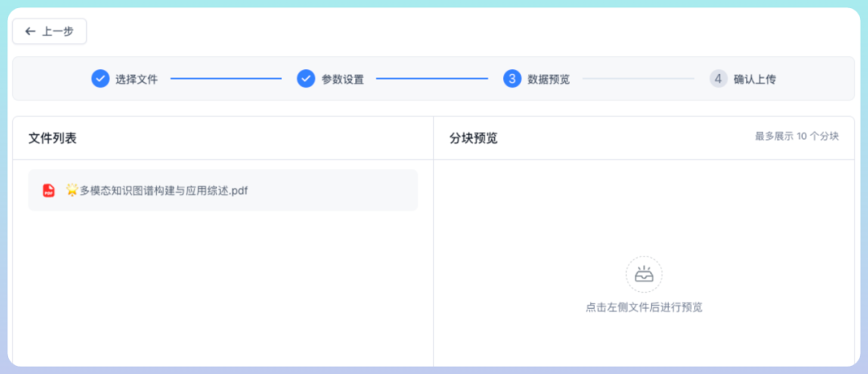This screenshot has width=868, height=374.
Task: Click the gray line before 确认上传 step
Action: tap(638, 79)
